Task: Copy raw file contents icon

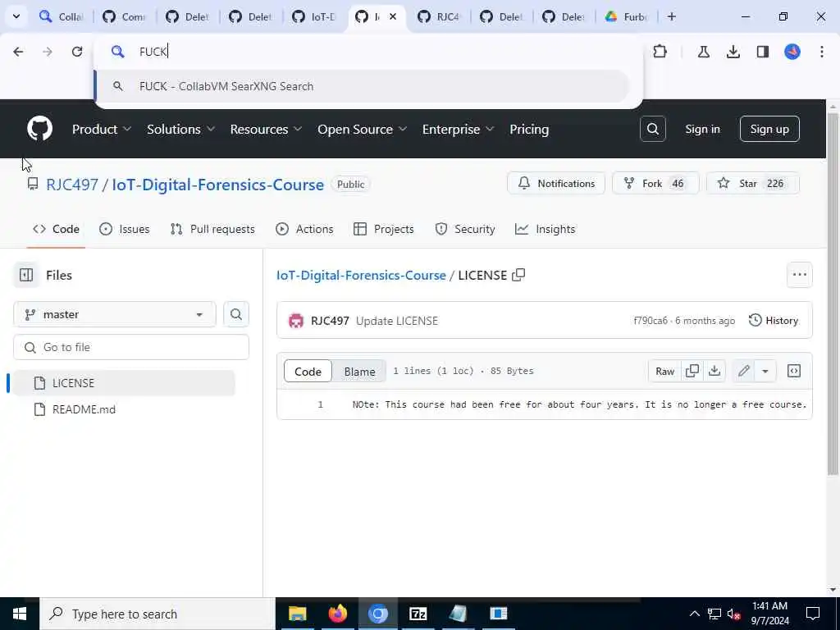Action: coord(692,371)
